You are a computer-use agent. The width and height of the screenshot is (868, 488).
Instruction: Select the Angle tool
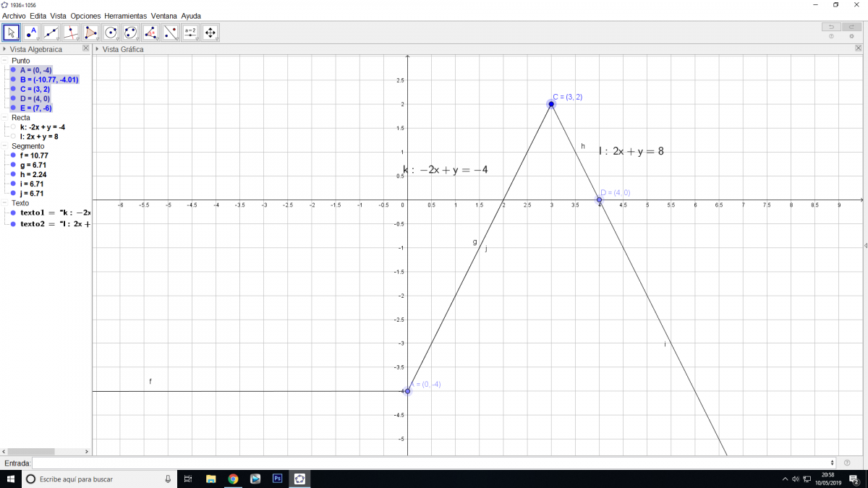(x=150, y=33)
